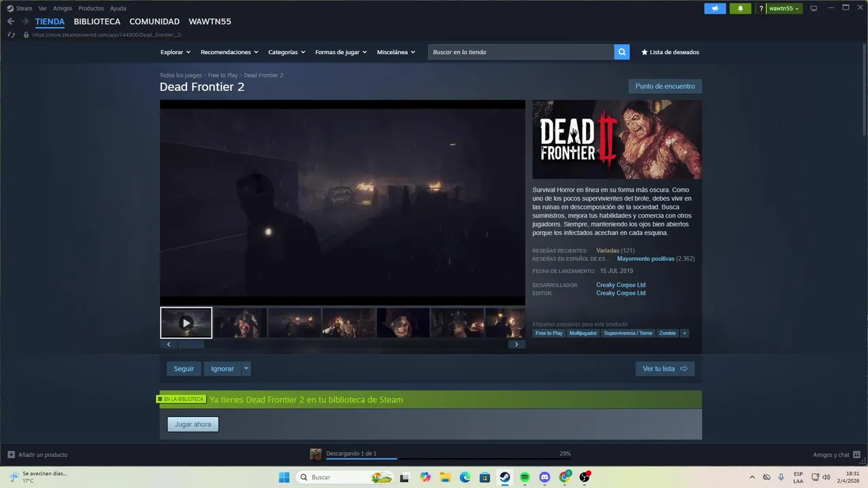The image size is (868, 488).
Task: Open the Dead Frontier II header image
Action: click(x=617, y=140)
